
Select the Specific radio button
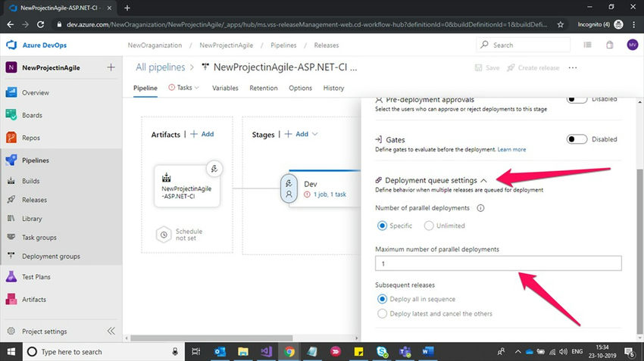click(x=382, y=226)
